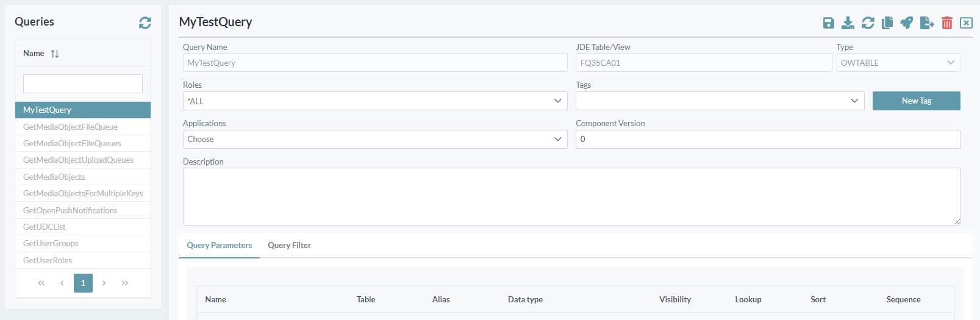Close the MyTestQuery editor panel

[966, 23]
